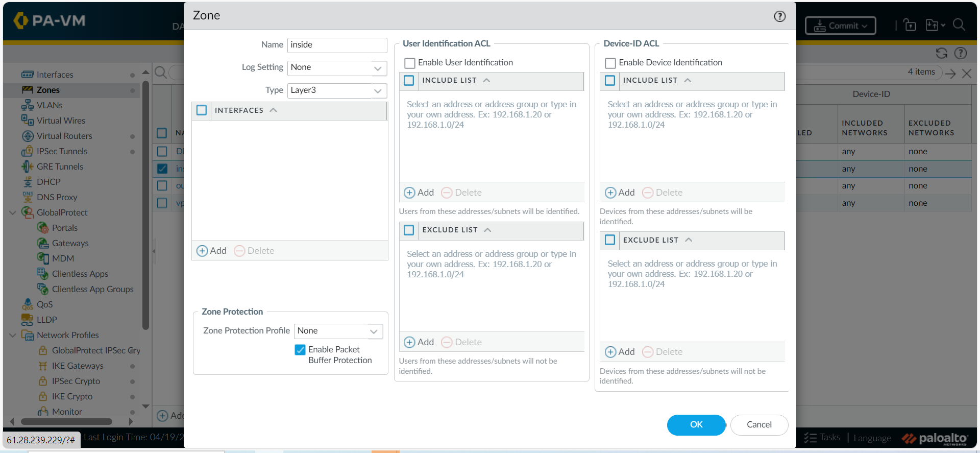Image resolution: width=980 pixels, height=453 pixels.
Task: Open VLANs in the network sidebar
Action: click(50, 105)
